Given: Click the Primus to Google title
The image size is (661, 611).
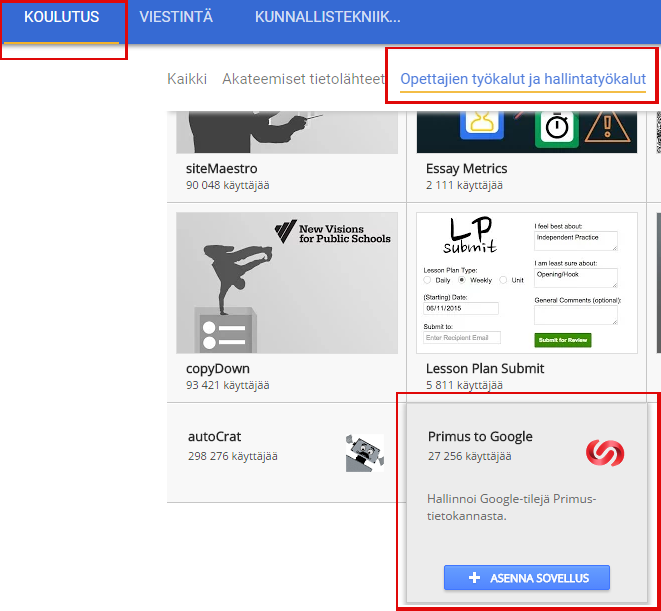Looking at the screenshot, I should tap(480, 436).
